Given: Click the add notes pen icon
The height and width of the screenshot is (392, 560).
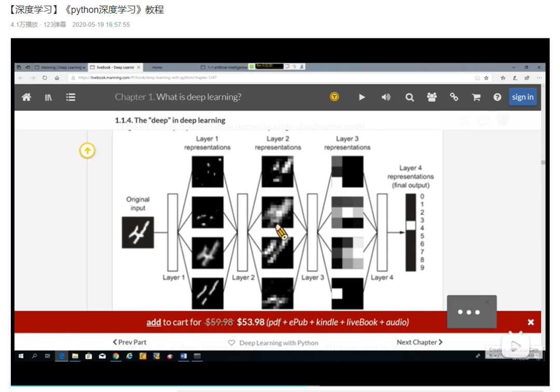Looking at the screenshot, I should point(515,78).
